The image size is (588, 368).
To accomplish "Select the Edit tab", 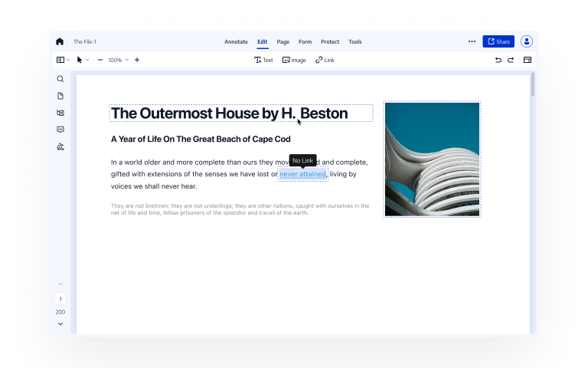I will [262, 41].
